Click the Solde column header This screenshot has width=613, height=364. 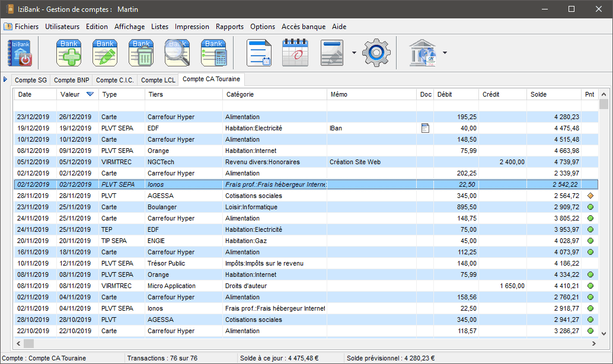click(538, 94)
